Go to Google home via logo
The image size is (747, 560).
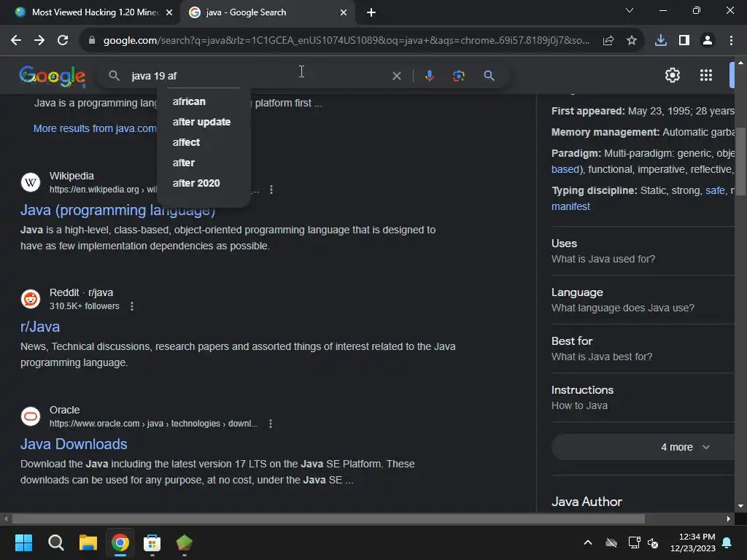coord(53,76)
